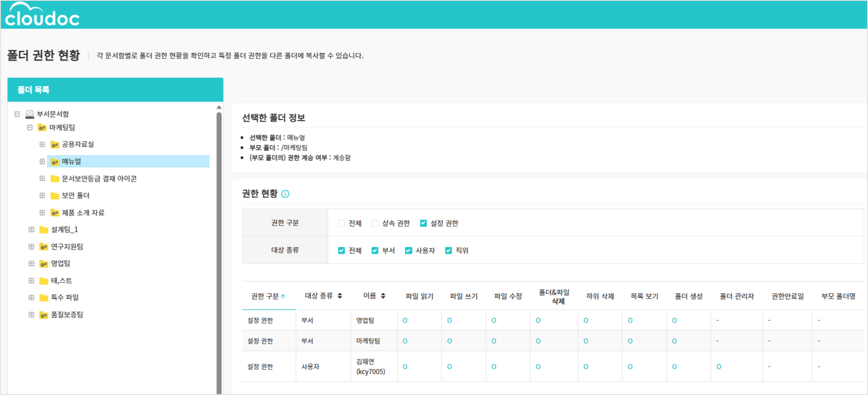Image resolution: width=868 pixels, height=395 pixels.
Task: Expand the 설계팀_1 folder node
Action: [31, 229]
